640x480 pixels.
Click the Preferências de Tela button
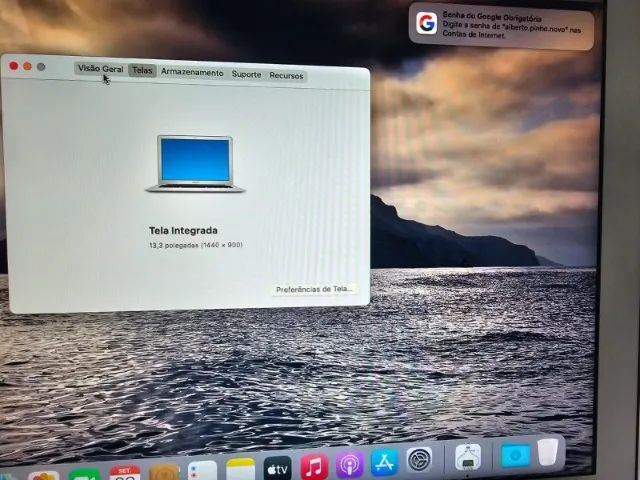313,289
